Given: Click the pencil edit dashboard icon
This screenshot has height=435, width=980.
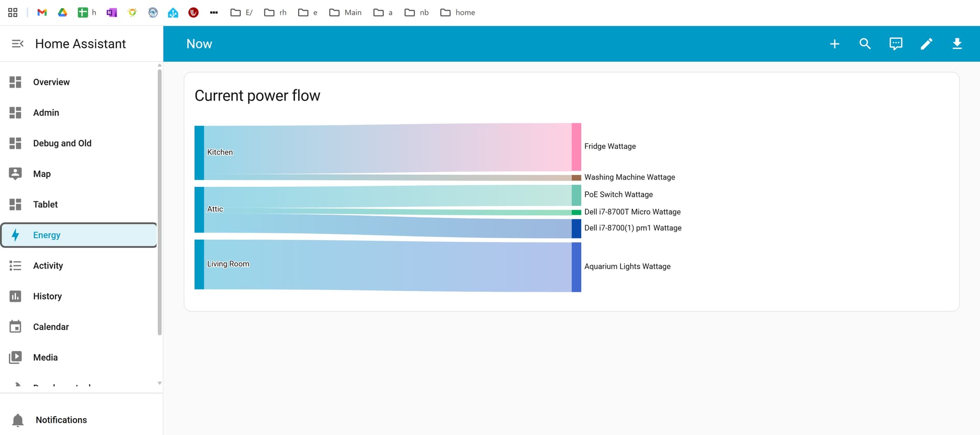Looking at the screenshot, I should pyautogui.click(x=926, y=44).
